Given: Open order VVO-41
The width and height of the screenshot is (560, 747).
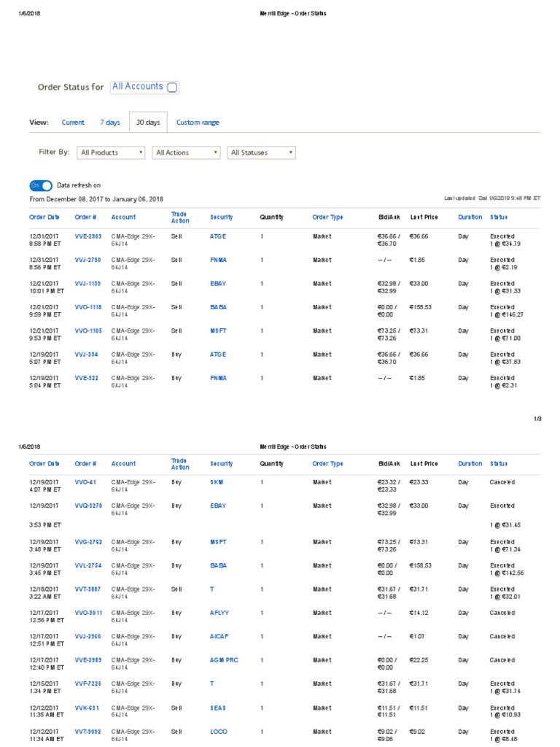Looking at the screenshot, I should tap(85, 482).
